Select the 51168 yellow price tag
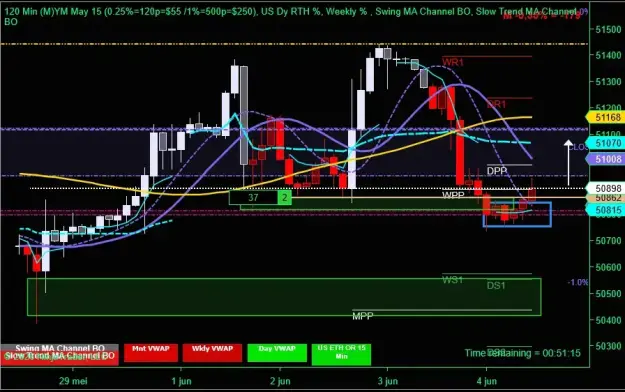 [606, 117]
